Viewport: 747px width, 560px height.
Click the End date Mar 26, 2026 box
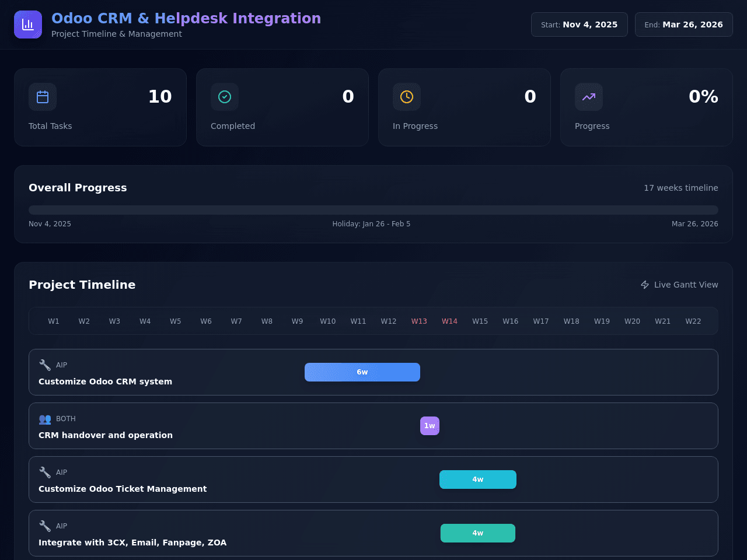coord(684,24)
